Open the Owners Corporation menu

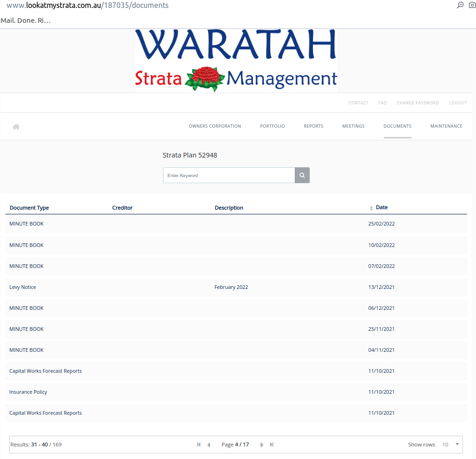pyautogui.click(x=215, y=126)
